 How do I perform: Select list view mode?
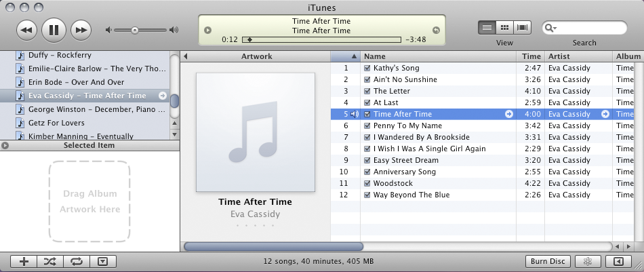click(487, 28)
